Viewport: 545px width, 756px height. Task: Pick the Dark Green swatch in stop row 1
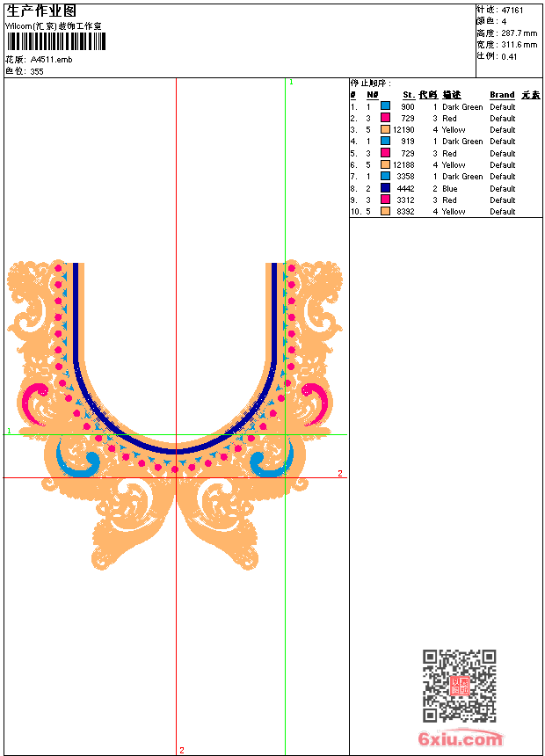pos(385,106)
